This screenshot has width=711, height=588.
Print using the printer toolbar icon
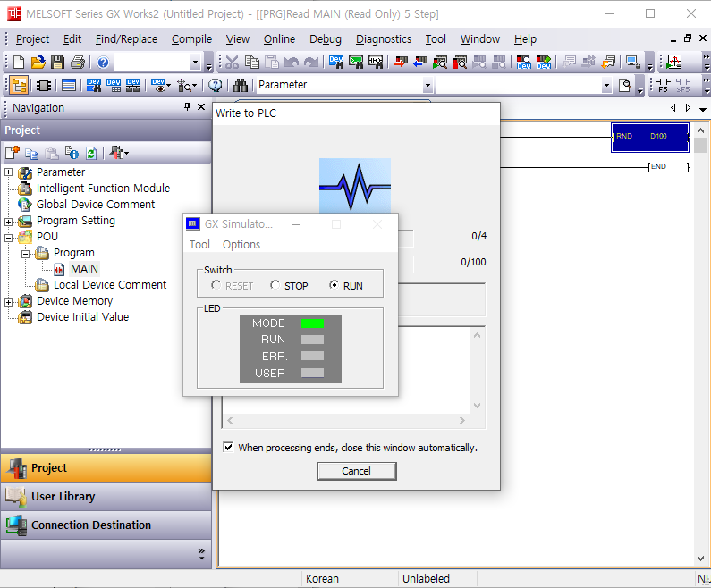tap(78, 62)
